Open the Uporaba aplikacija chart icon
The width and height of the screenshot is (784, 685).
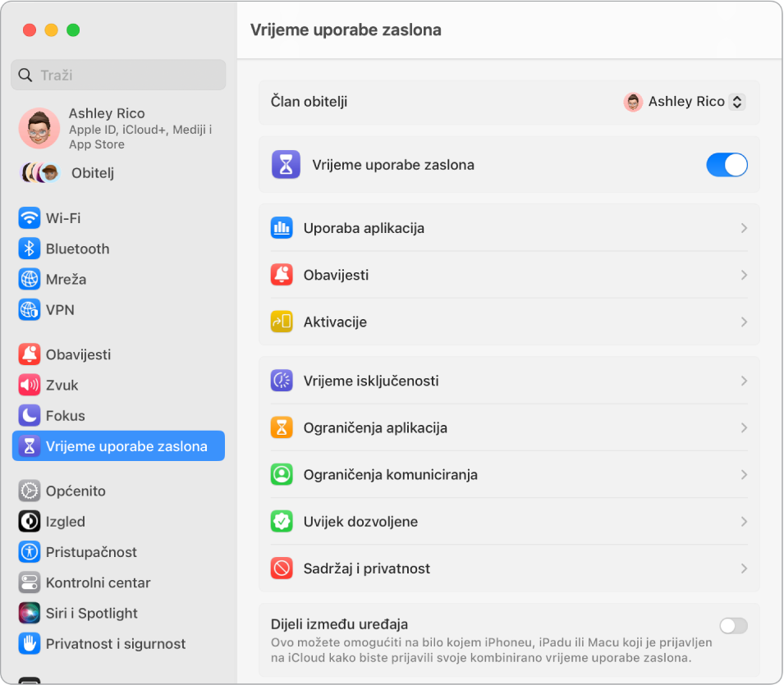click(282, 228)
